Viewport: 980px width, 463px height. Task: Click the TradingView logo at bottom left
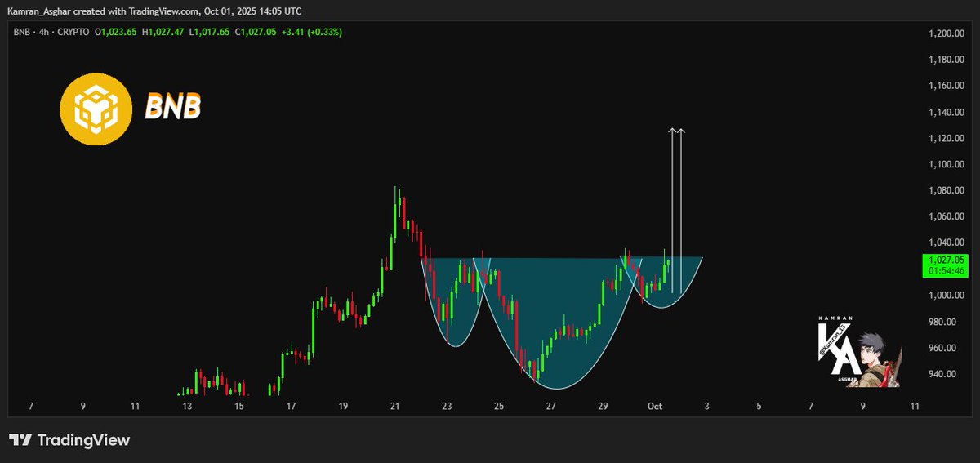coord(69,440)
